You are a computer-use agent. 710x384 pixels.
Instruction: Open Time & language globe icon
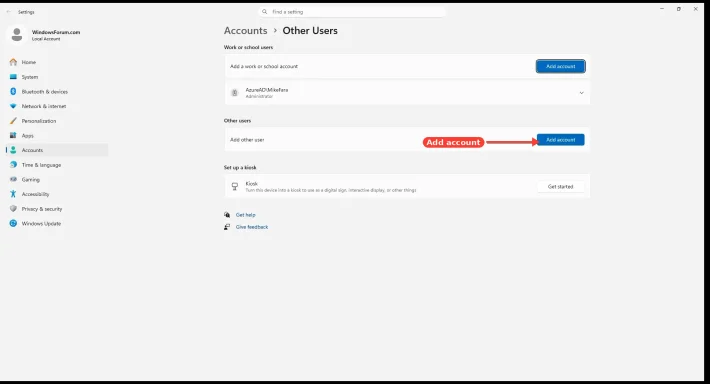coord(13,165)
